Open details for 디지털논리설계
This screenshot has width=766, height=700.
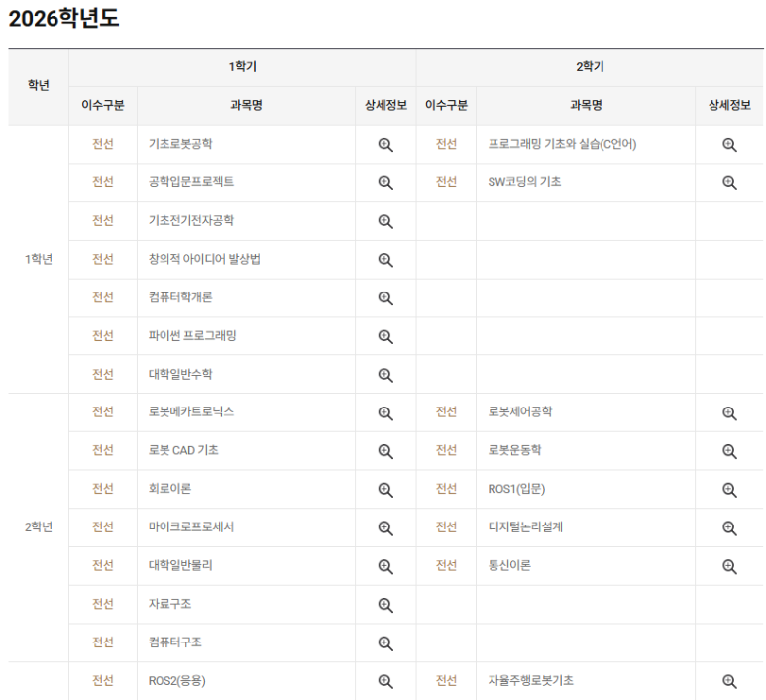coord(729,527)
